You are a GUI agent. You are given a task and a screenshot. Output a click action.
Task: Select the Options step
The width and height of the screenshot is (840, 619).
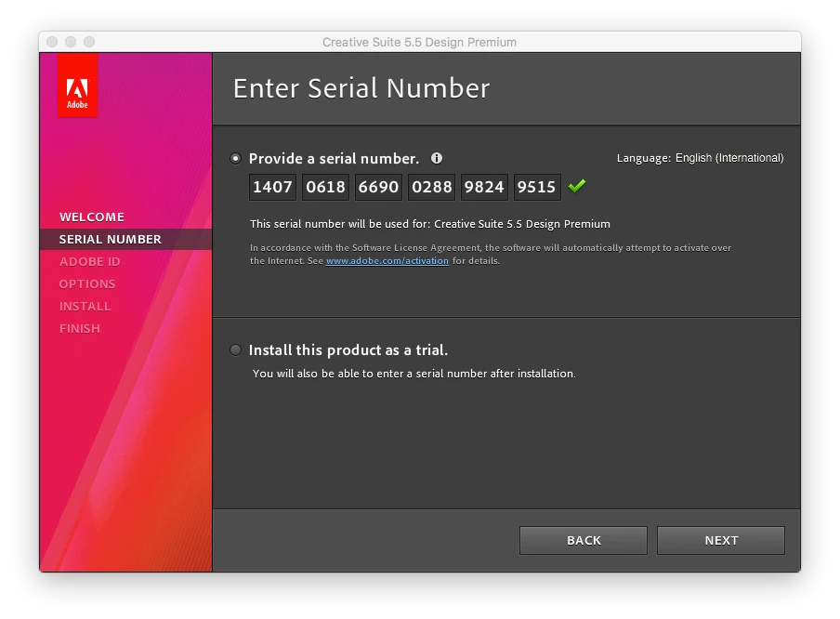[x=87, y=284]
